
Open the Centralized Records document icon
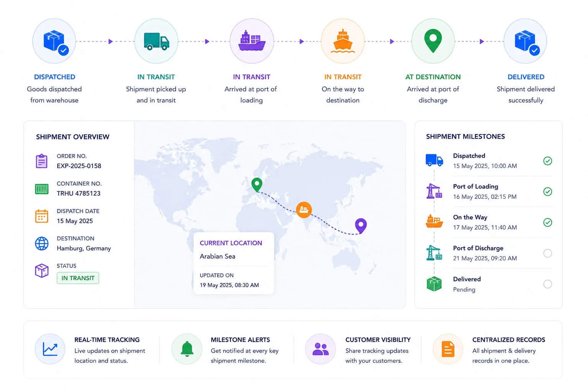448,349
